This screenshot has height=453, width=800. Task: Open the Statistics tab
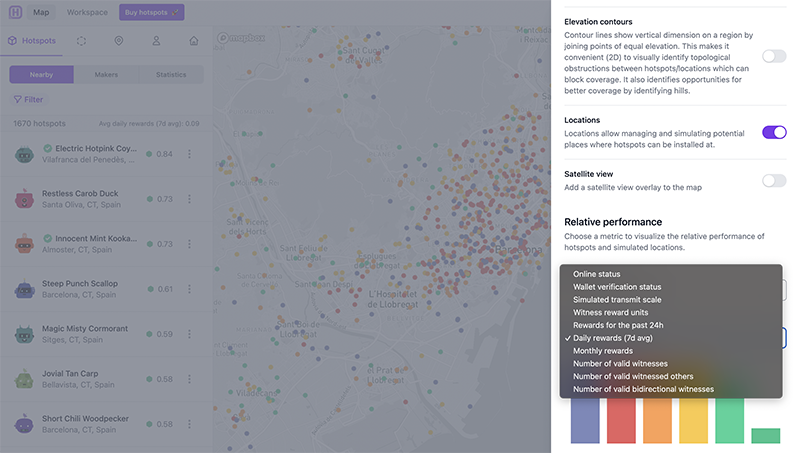[170, 75]
